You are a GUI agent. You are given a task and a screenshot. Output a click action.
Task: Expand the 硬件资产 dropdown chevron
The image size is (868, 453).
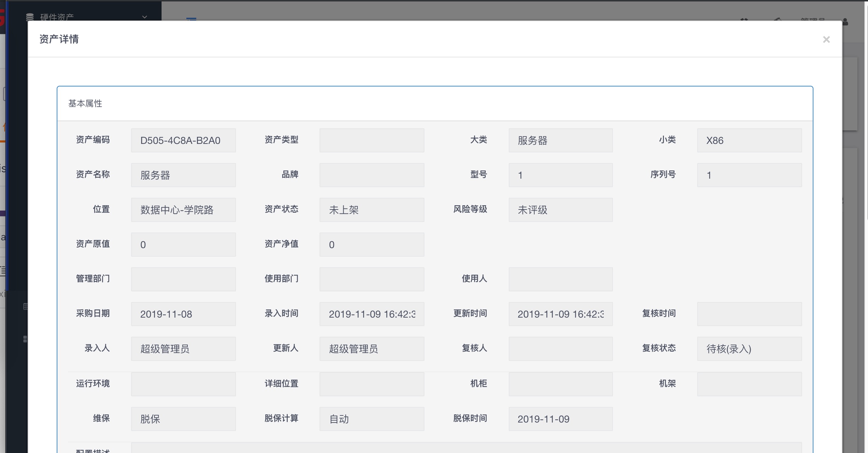pyautogui.click(x=144, y=17)
